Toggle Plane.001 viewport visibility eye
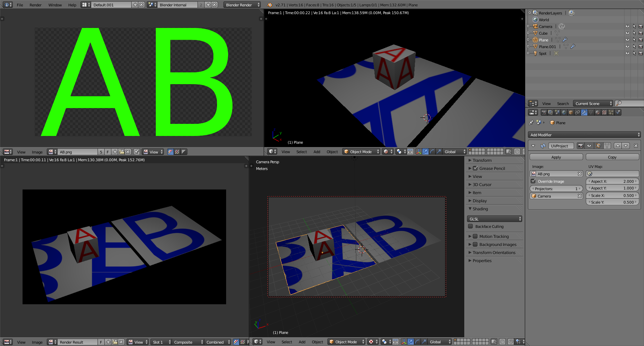644x346 pixels. point(628,46)
